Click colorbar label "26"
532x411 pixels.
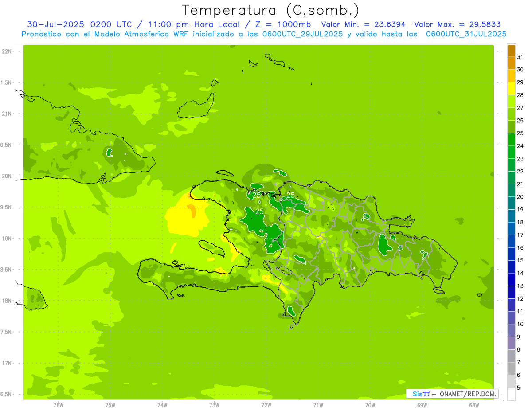click(520, 121)
